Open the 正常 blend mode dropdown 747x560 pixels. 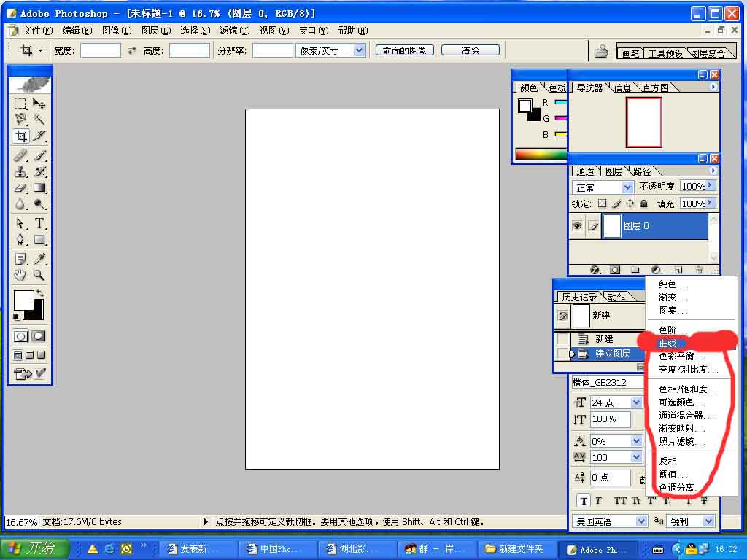pos(628,187)
